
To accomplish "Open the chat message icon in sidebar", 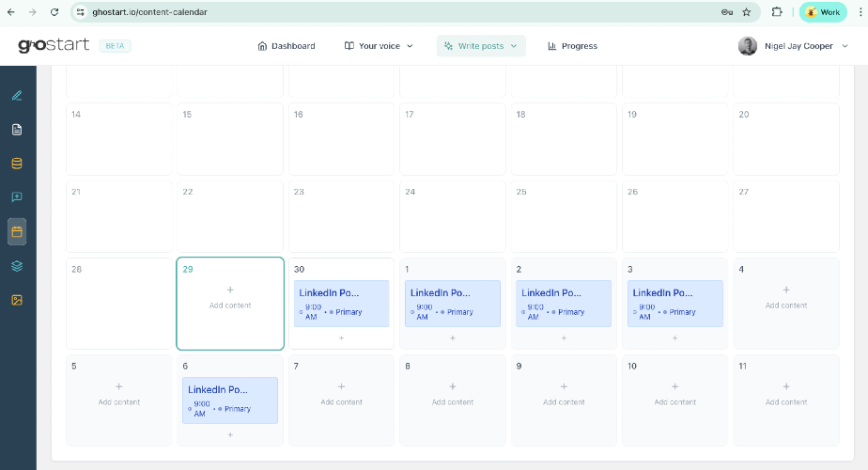I will (17, 197).
